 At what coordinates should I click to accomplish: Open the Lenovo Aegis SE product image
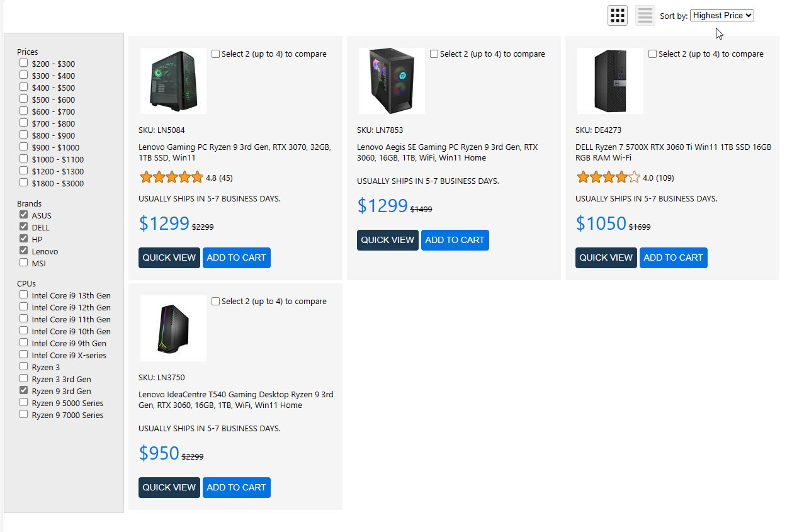[x=392, y=81]
